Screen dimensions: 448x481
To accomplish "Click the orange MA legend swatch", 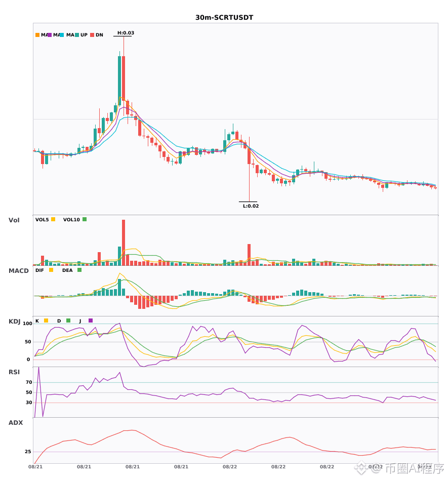I will (37, 35).
